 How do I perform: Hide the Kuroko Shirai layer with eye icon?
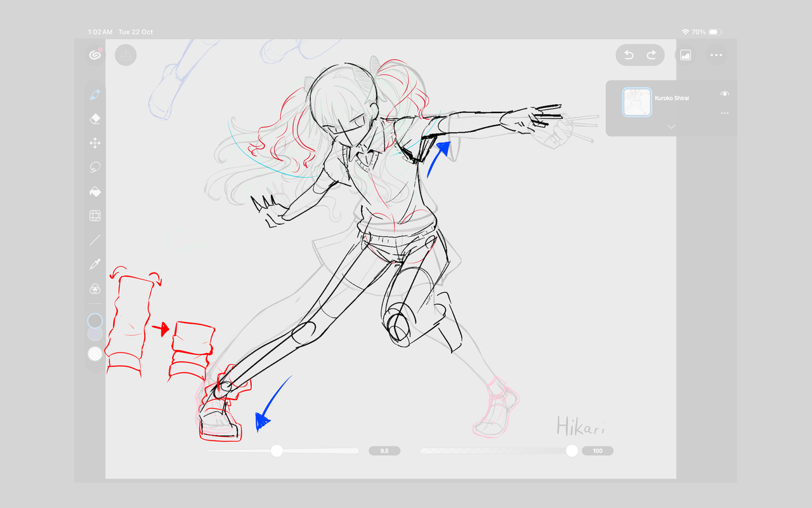pos(724,94)
